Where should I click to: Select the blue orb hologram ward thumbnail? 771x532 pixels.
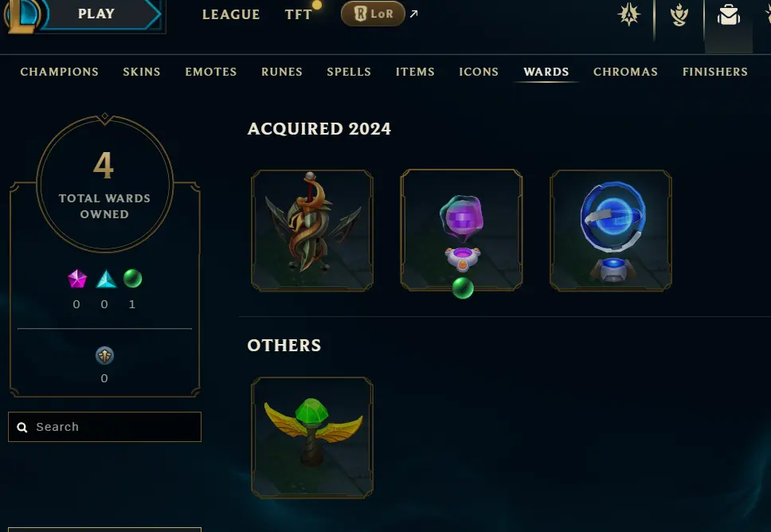(x=611, y=231)
